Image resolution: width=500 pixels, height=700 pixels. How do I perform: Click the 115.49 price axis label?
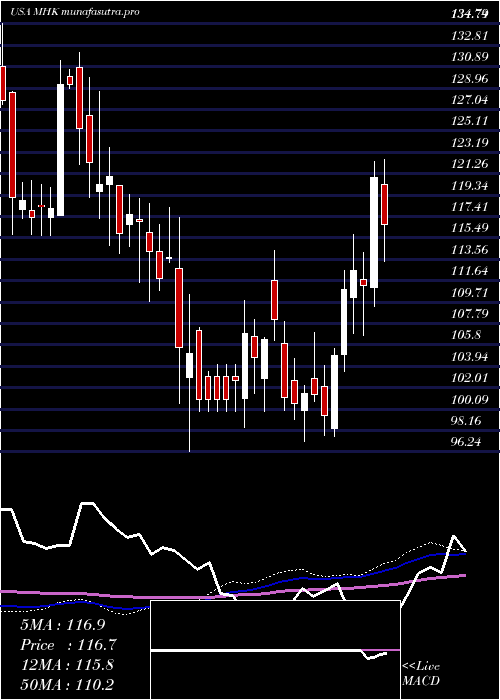tap(469, 228)
